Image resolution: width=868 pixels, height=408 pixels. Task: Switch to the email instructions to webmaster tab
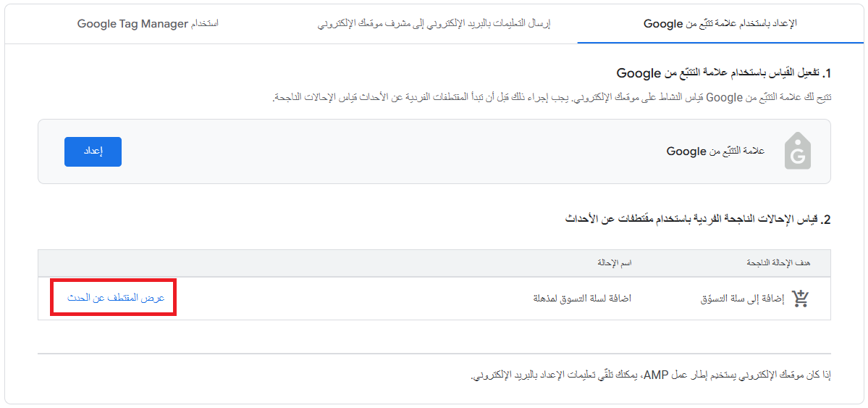tap(434, 24)
